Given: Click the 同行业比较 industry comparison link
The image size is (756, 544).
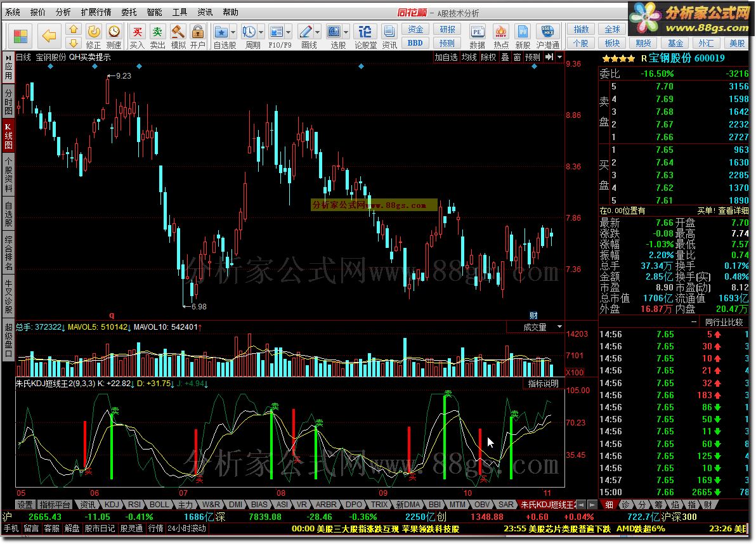Looking at the screenshot, I should 724,322.
